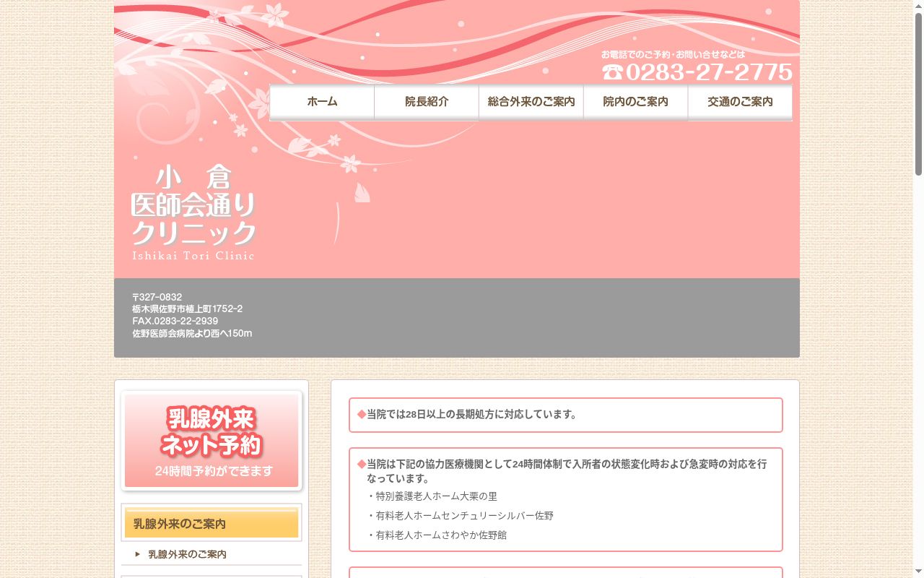Click the pink diamond before 当院では28日以上
This screenshot has height=578, width=924.
coord(362,415)
